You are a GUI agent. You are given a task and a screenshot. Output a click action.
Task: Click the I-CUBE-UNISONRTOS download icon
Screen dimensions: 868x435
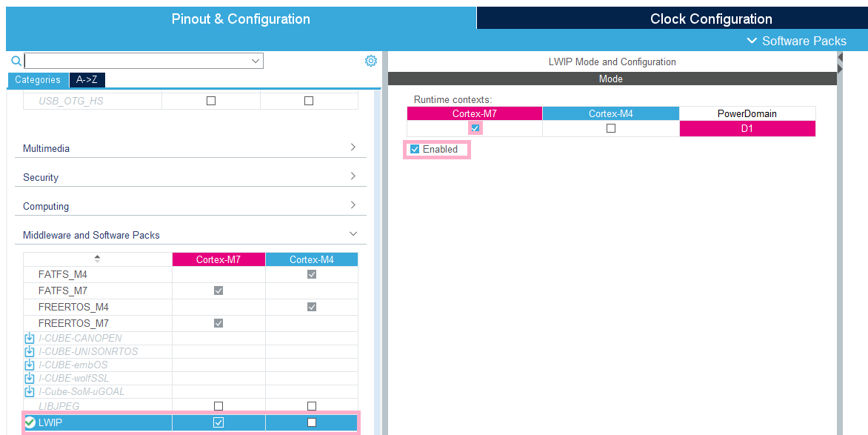30,351
